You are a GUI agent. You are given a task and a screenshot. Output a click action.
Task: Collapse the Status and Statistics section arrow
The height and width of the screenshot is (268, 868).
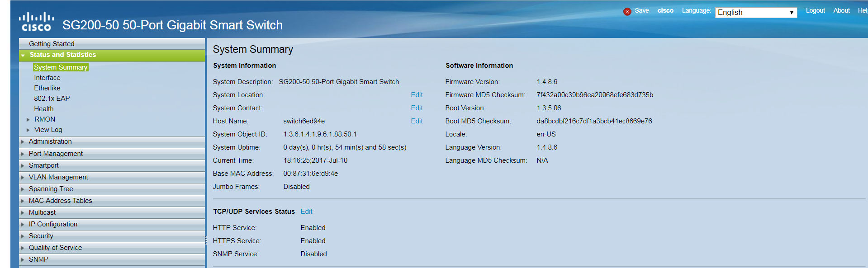point(23,55)
